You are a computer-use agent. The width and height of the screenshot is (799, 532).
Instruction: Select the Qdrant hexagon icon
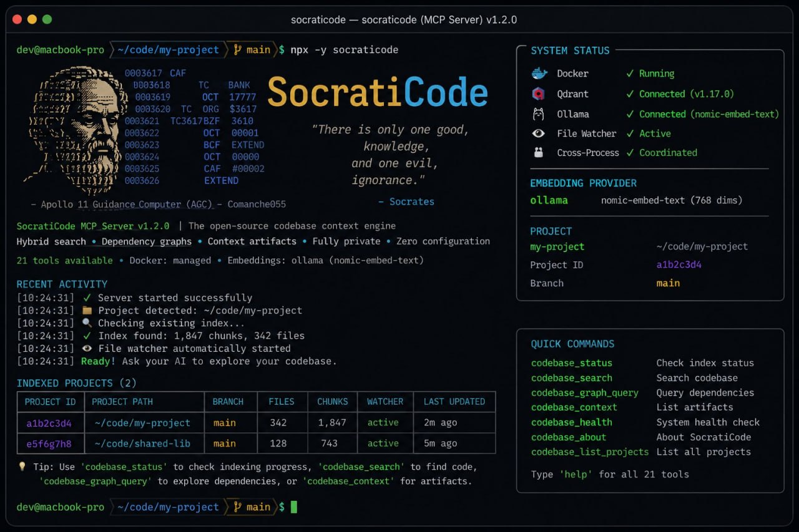click(538, 94)
